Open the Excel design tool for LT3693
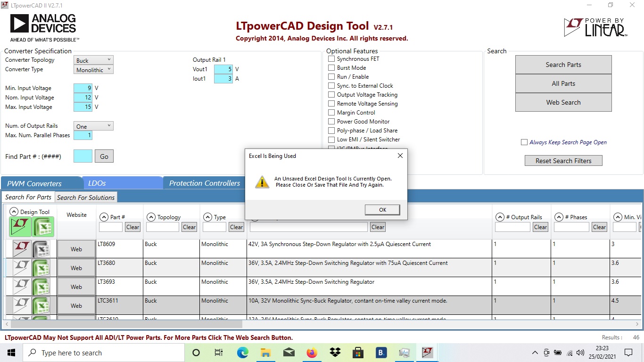The height and width of the screenshot is (362, 644). coord(41,287)
